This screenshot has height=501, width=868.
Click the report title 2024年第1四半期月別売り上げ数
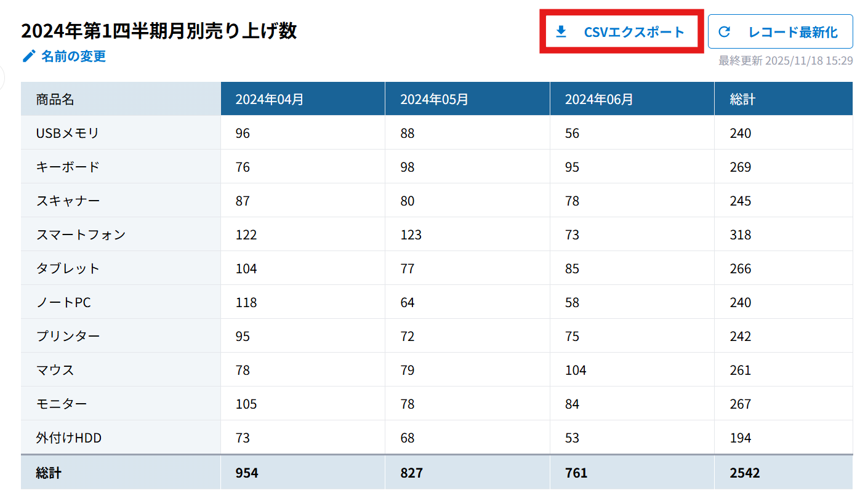point(159,31)
